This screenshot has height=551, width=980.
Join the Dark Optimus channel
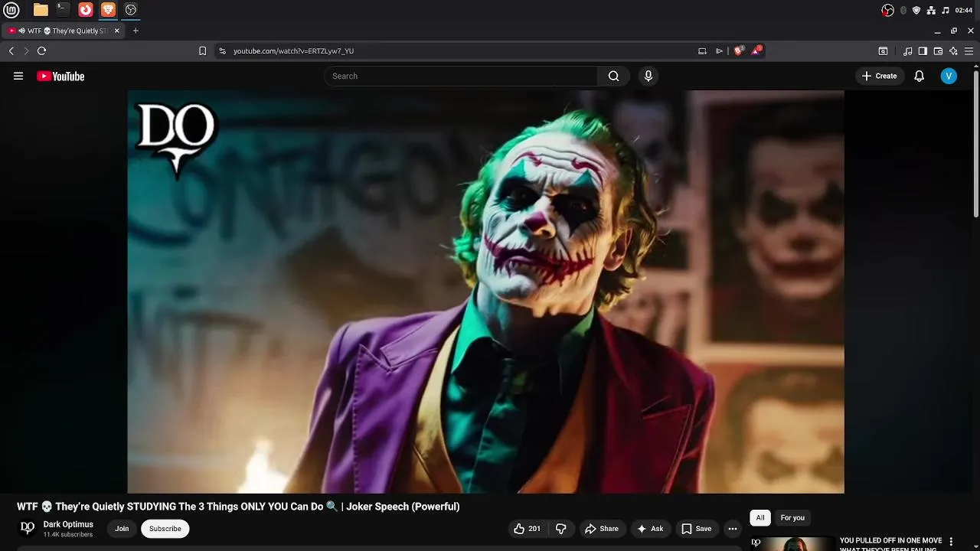pyautogui.click(x=122, y=529)
